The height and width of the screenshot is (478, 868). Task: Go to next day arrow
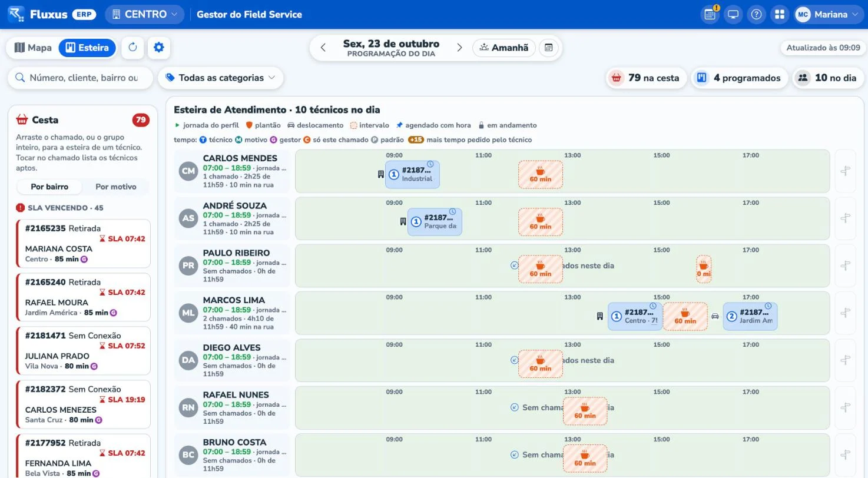coord(460,48)
